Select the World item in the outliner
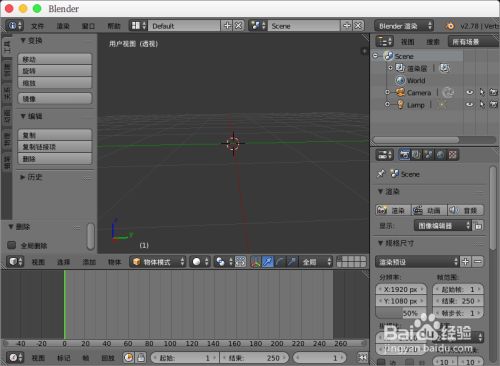This screenshot has width=500, height=366. click(x=416, y=80)
